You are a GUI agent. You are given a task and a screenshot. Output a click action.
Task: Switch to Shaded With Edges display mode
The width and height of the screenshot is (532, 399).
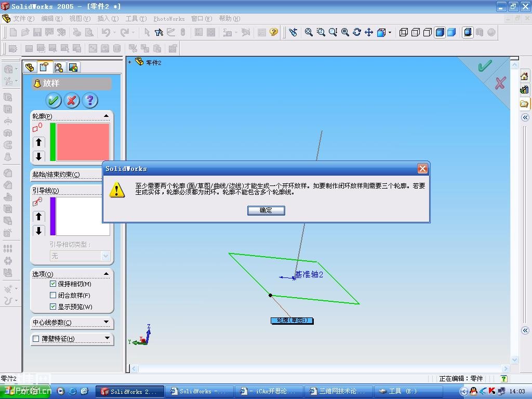[440, 32]
